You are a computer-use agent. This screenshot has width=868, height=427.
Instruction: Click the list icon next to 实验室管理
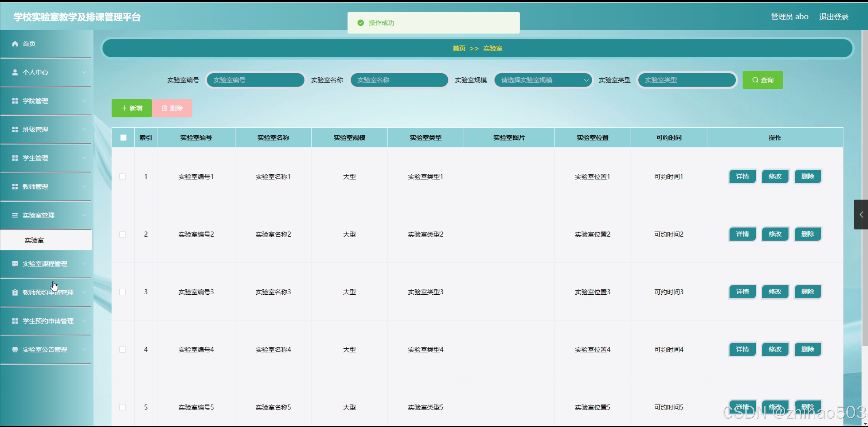tap(15, 215)
